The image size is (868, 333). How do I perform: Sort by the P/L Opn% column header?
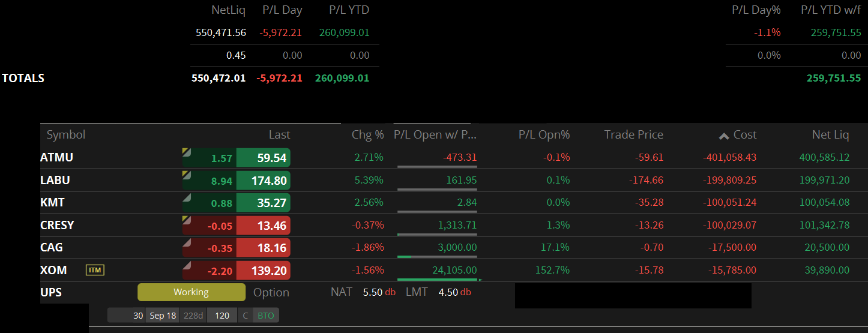click(544, 134)
